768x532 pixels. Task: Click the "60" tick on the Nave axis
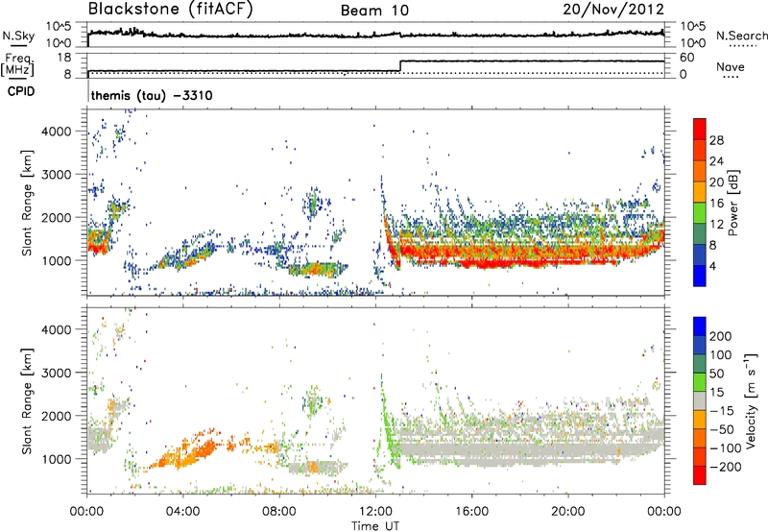point(686,58)
